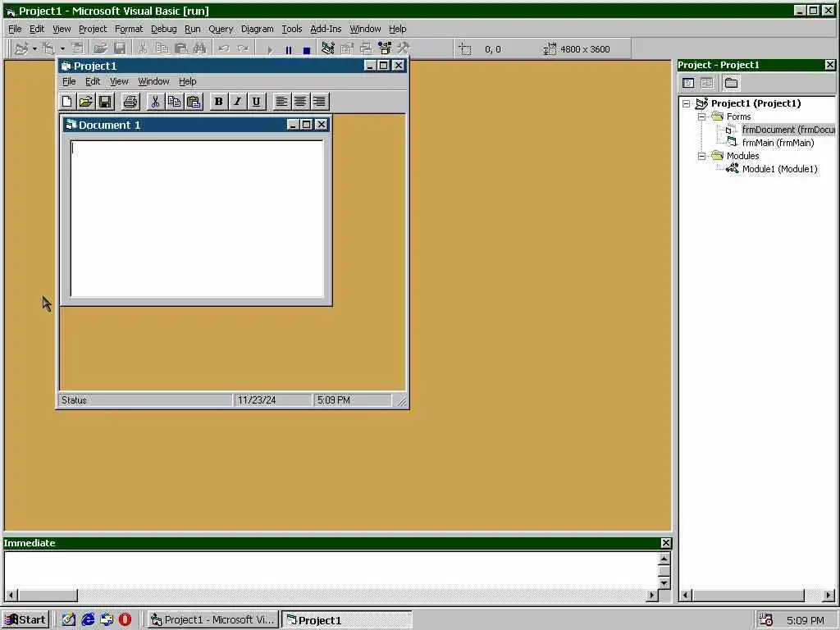Select Align Right in Project1 toolbar
This screenshot has height=630, width=840.
click(x=320, y=101)
